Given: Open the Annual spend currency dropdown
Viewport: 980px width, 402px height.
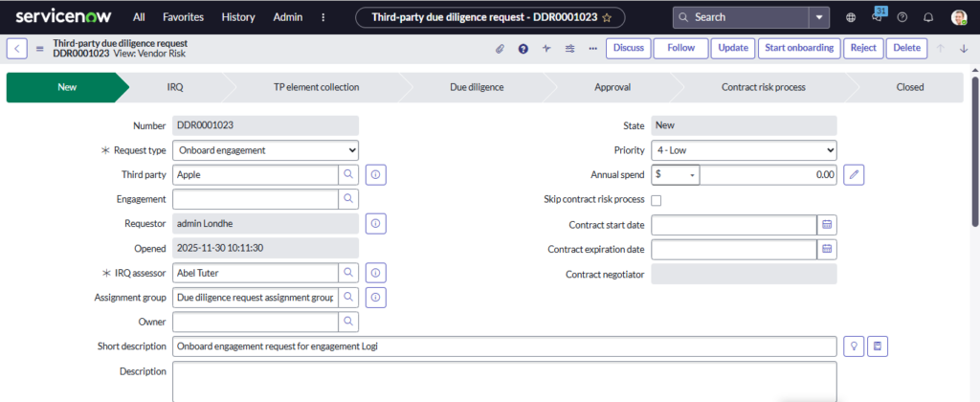Looking at the screenshot, I should [x=676, y=175].
